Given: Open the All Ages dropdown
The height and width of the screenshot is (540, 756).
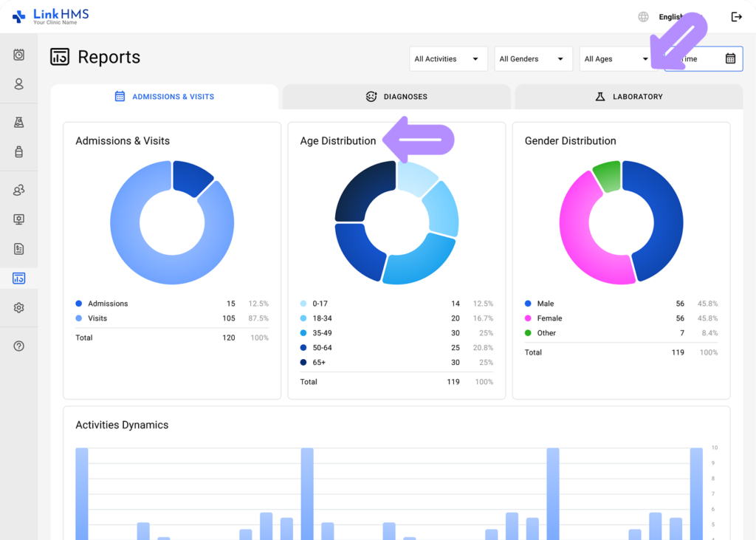Looking at the screenshot, I should [x=615, y=58].
